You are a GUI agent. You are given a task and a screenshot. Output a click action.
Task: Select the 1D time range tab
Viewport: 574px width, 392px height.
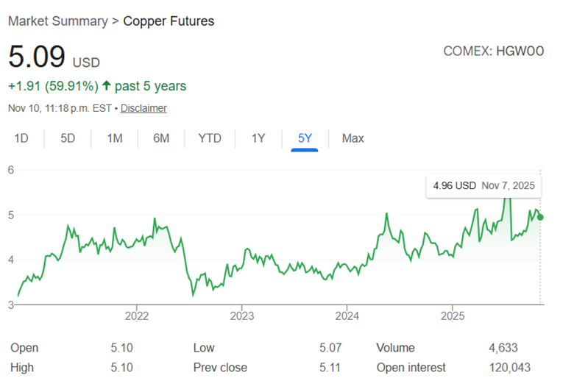[21, 138]
